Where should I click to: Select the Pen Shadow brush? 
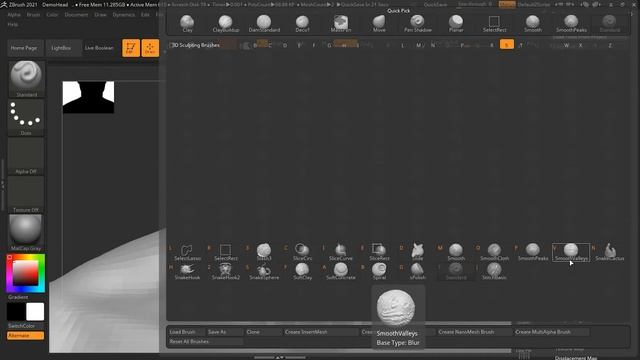(418, 23)
